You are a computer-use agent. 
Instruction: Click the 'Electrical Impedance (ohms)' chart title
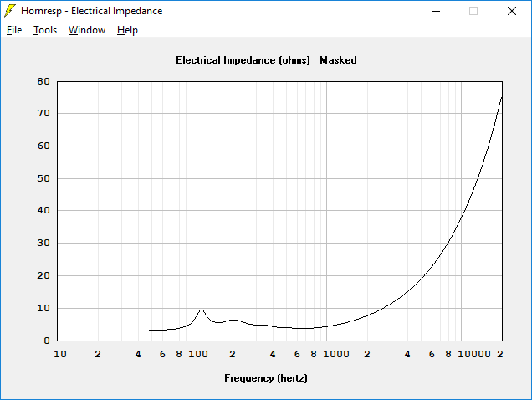pyautogui.click(x=243, y=60)
